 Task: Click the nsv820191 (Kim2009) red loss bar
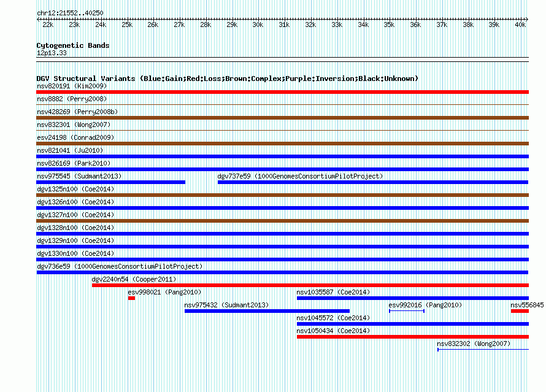click(x=282, y=92)
